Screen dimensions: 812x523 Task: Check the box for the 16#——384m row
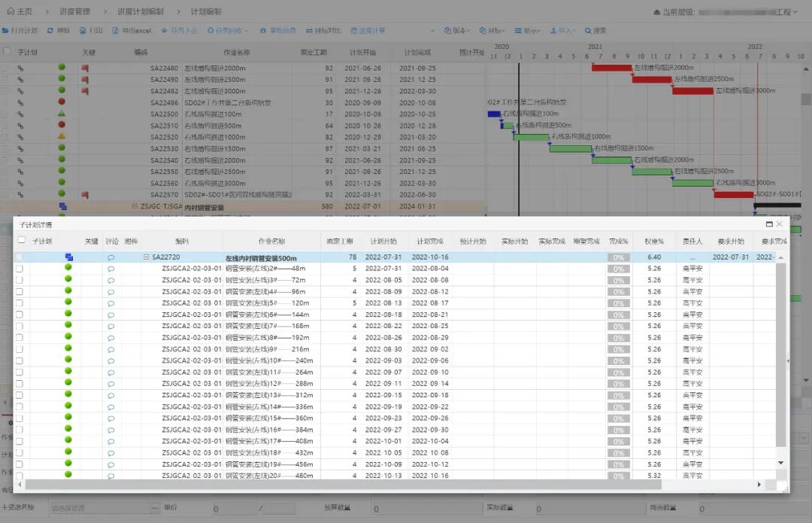(19, 430)
